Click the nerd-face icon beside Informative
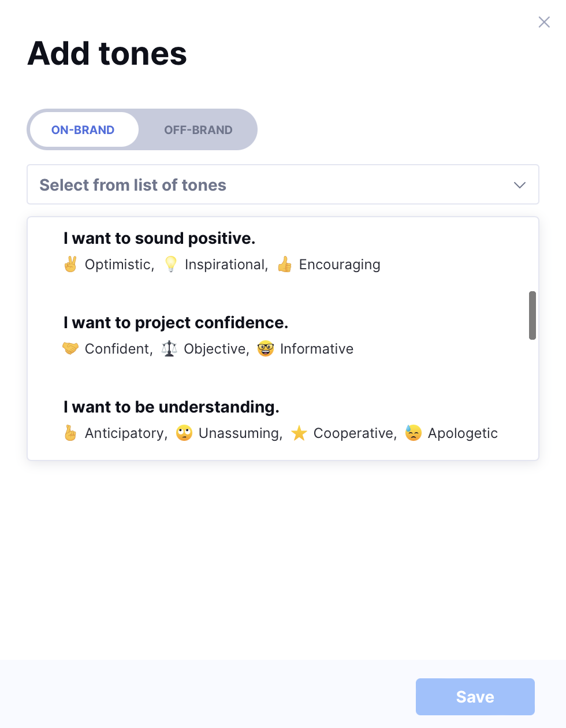 pyautogui.click(x=265, y=348)
